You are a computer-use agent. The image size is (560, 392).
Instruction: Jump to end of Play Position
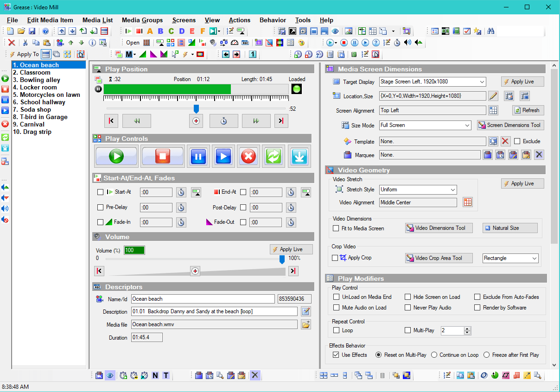(281, 121)
